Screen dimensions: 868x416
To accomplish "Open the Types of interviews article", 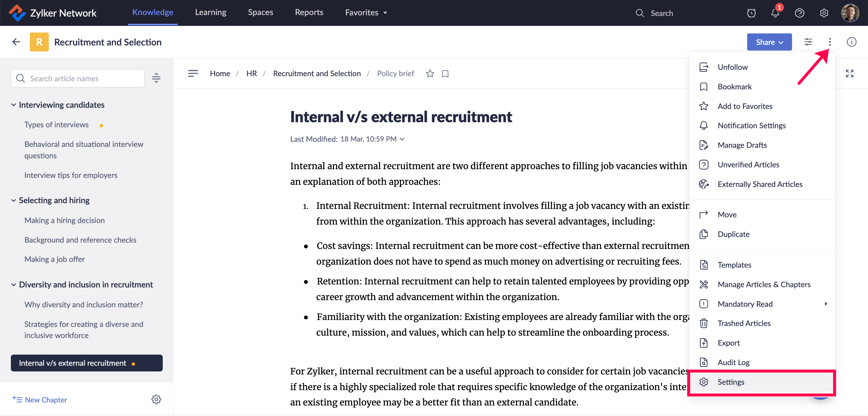I will click(x=56, y=125).
